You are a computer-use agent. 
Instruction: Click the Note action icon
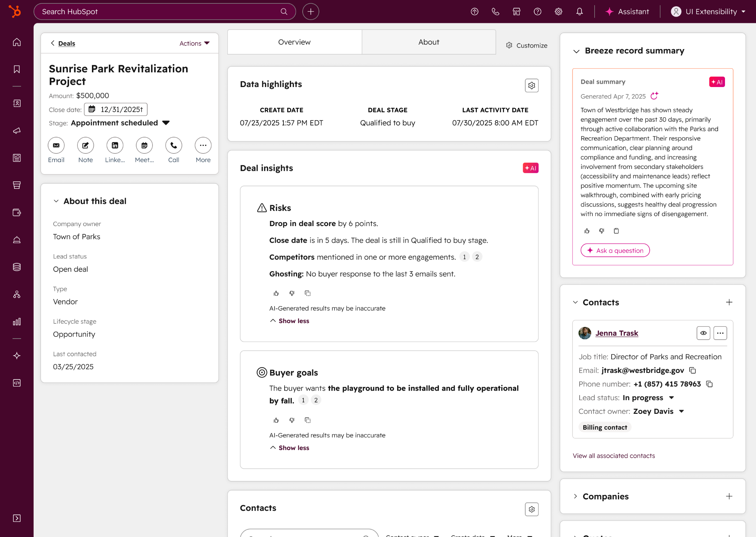[x=85, y=145]
